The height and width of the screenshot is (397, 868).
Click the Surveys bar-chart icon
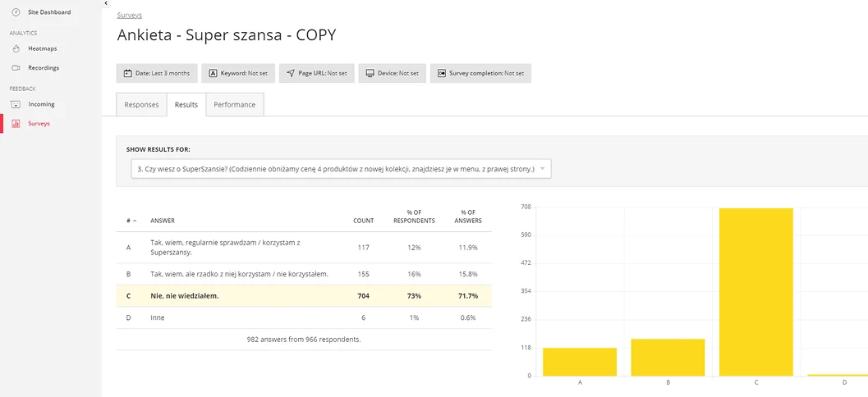click(x=16, y=123)
